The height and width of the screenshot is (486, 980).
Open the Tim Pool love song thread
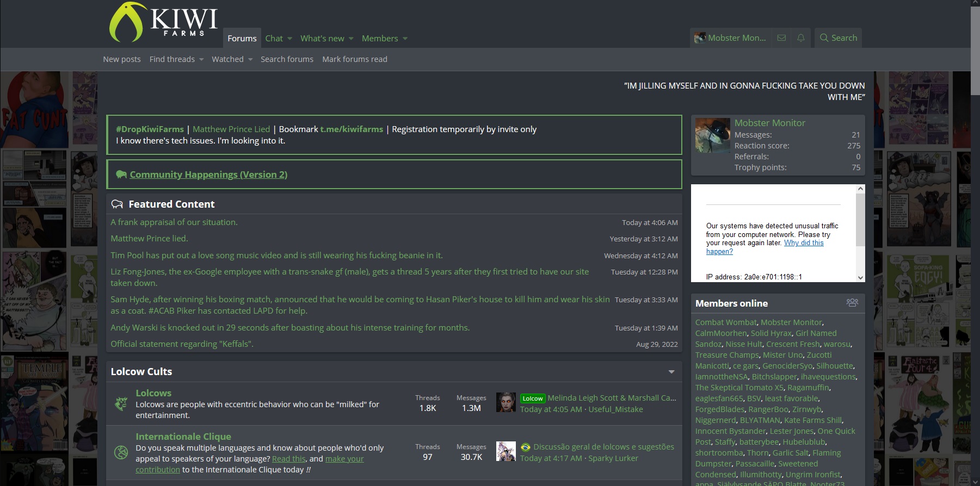[x=276, y=256]
